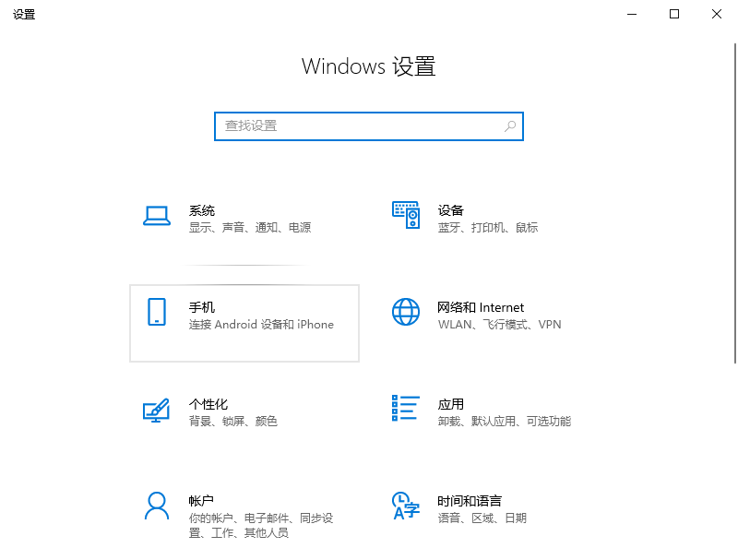Click the 设备 printer-and-mouse icon
Viewport: 738px width, 560px height.
[405, 214]
